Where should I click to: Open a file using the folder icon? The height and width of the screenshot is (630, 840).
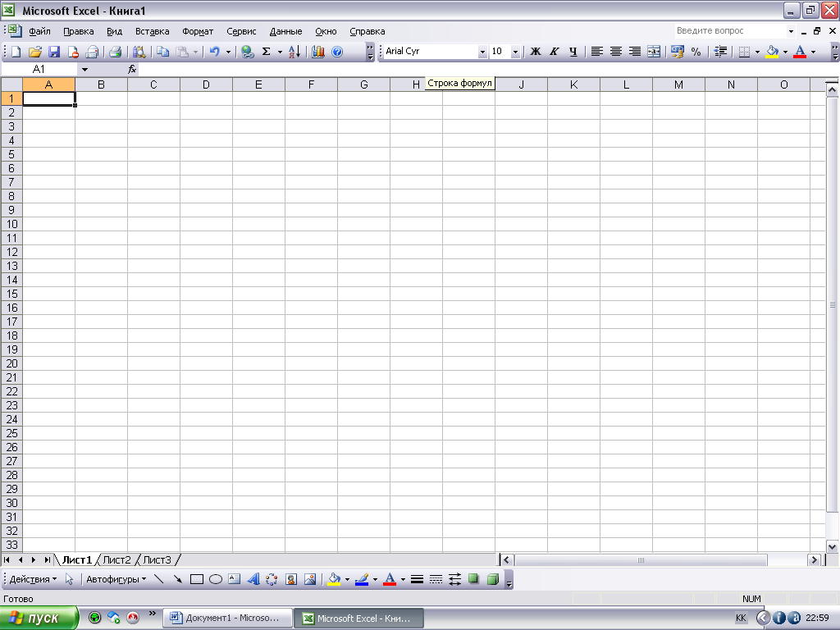tap(34, 52)
